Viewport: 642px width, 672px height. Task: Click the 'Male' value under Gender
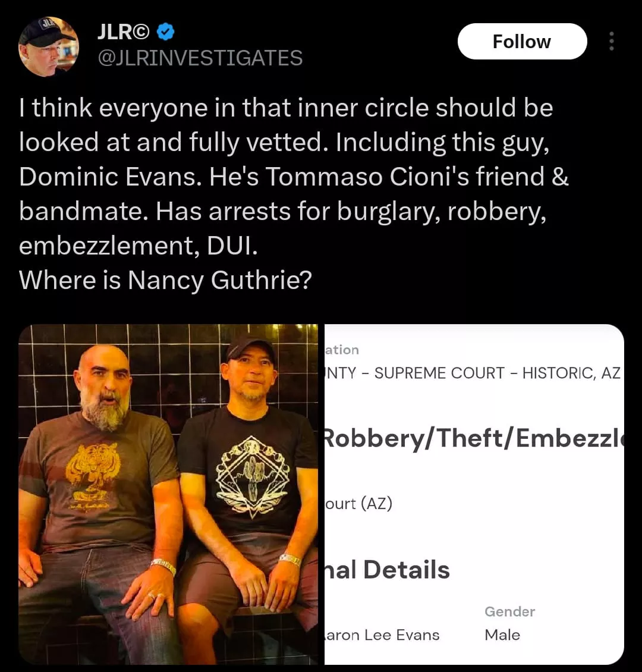click(502, 635)
